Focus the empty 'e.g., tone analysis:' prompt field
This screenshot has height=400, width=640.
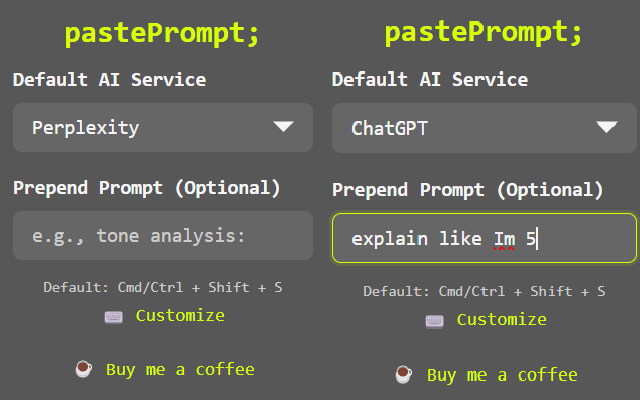[x=163, y=236]
